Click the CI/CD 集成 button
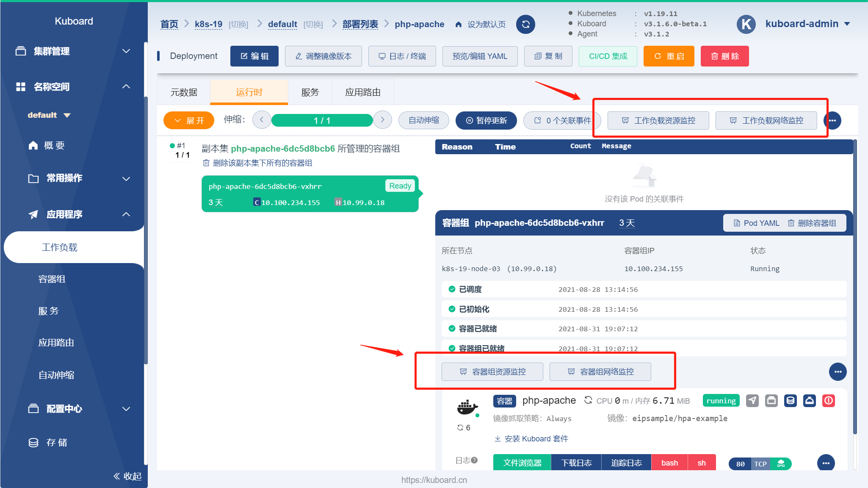This screenshot has width=868, height=488. (x=608, y=56)
